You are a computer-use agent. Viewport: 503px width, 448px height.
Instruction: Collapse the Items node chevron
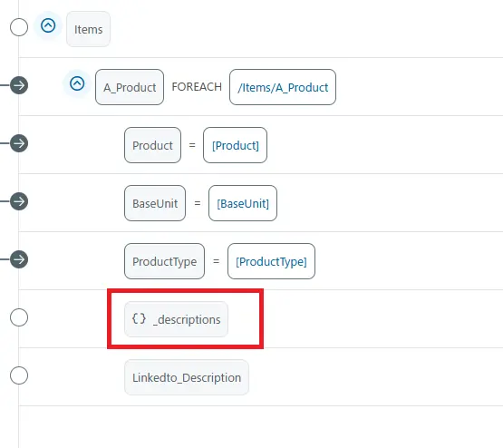(48, 25)
